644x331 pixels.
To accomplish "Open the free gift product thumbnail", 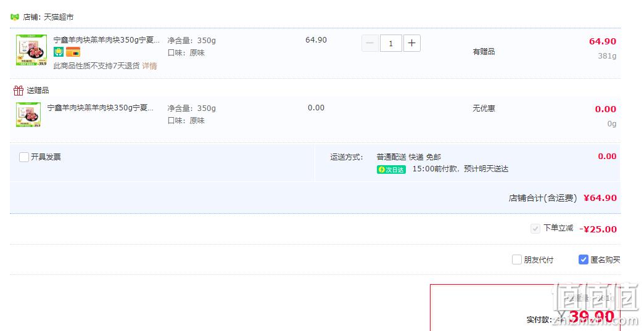I will click(28, 115).
